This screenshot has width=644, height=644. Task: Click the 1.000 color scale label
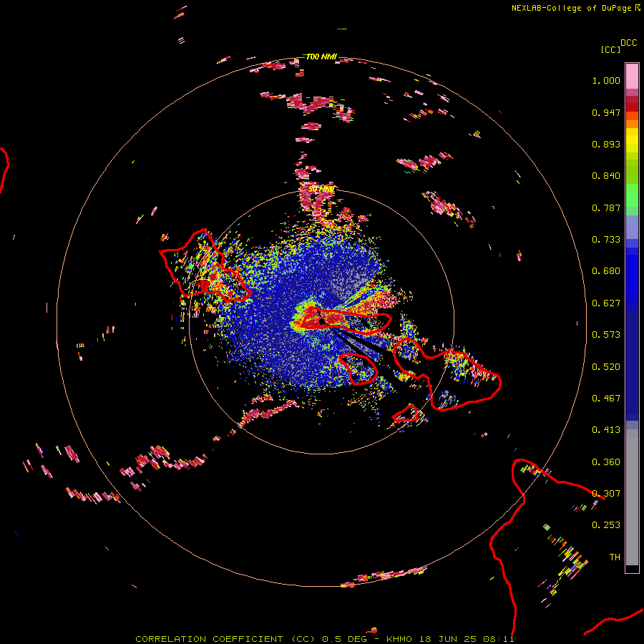coord(606,80)
